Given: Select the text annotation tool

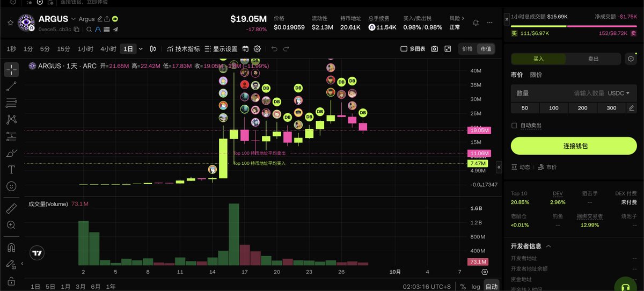Looking at the screenshot, I should coord(11,170).
